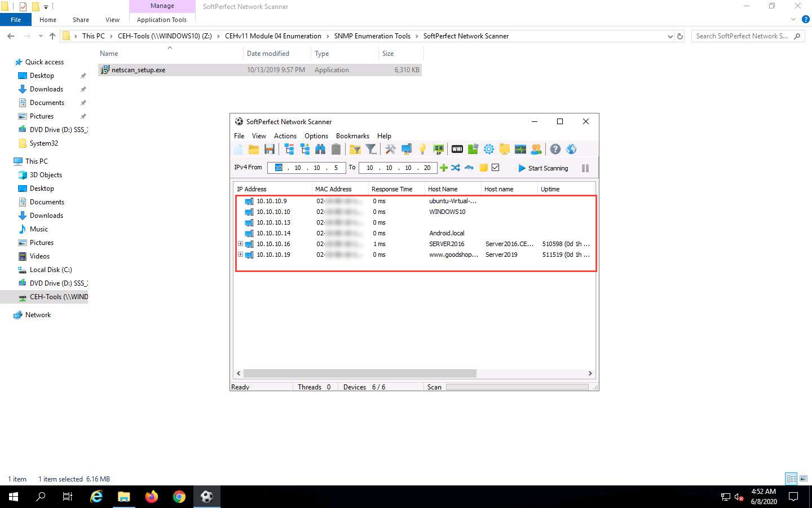Open file via yellow folder toolbar icon
This screenshot has height=508, width=812.
pyautogui.click(x=254, y=150)
